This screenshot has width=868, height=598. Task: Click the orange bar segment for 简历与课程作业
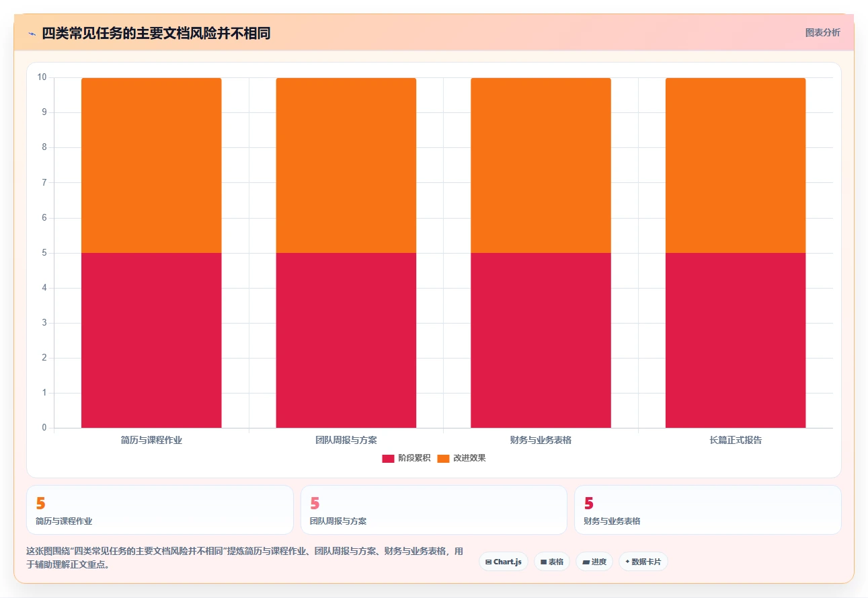(x=151, y=165)
